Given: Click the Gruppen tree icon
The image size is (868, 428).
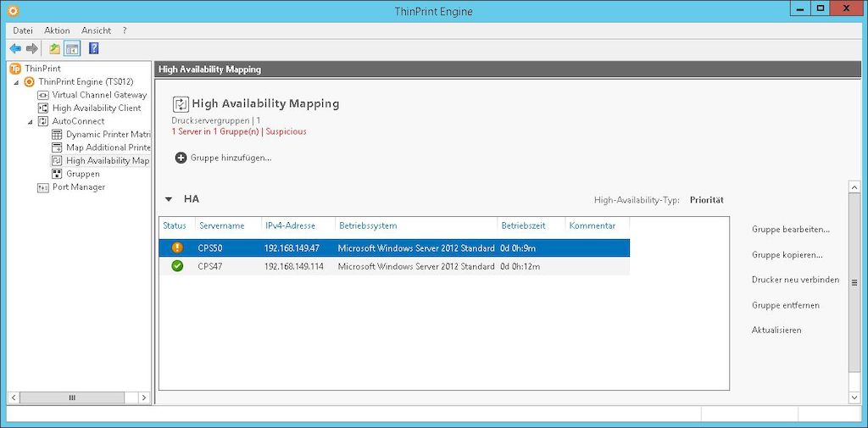Looking at the screenshot, I should click(x=57, y=174).
